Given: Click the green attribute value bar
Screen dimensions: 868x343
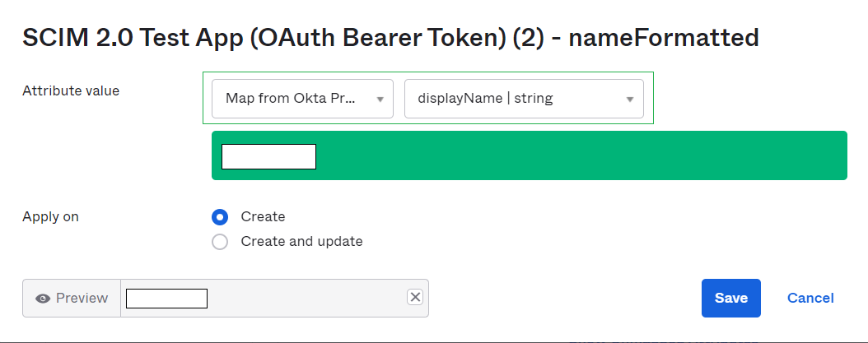Looking at the screenshot, I should [x=576, y=155].
